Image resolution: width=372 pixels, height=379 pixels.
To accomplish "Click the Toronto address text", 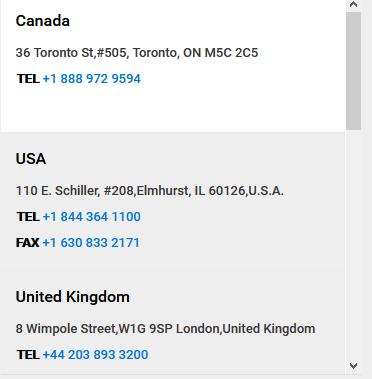I will pos(137,53).
